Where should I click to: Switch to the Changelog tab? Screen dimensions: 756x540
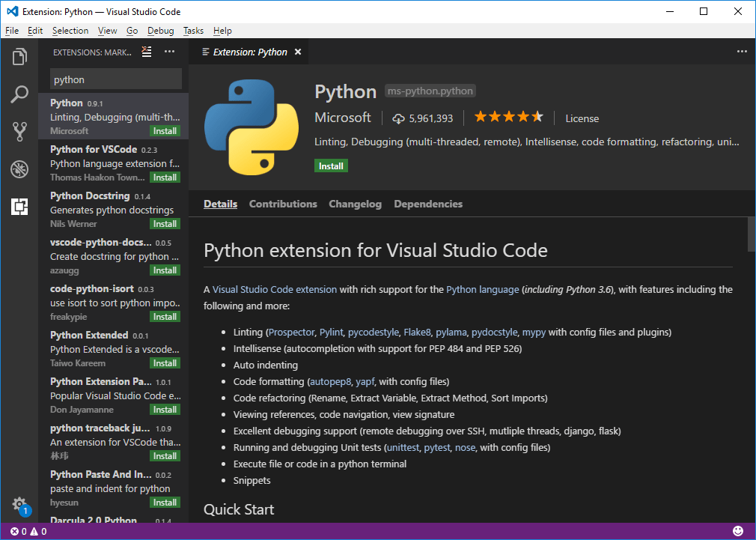point(355,204)
